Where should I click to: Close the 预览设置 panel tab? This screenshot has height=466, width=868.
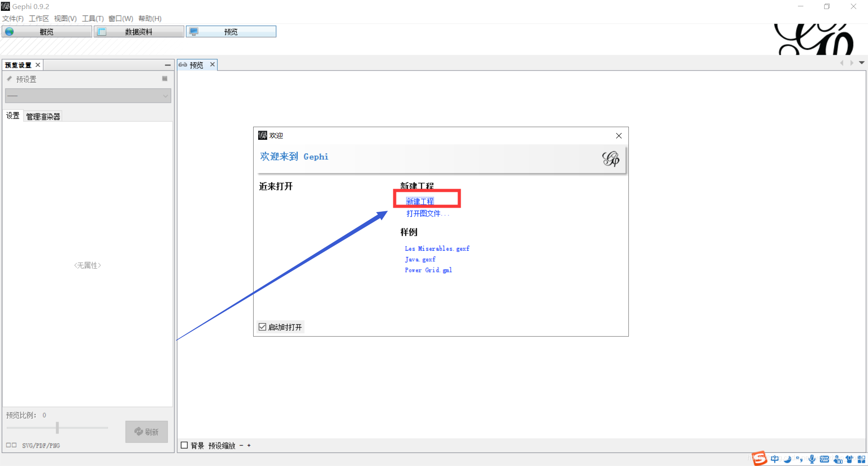[x=38, y=65]
